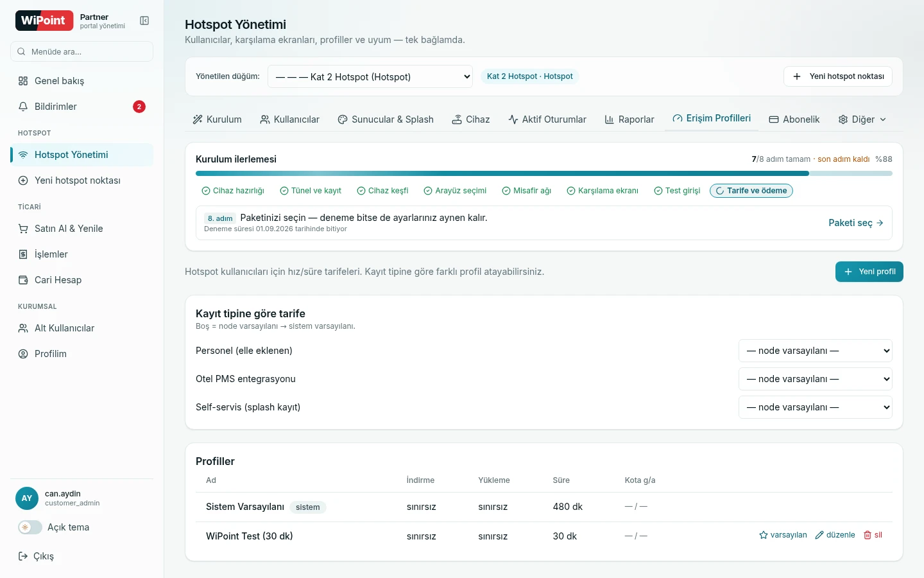Click the Kurulum ilerlemesi progress bar
924x578 pixels.
click(x=544, y=173)
